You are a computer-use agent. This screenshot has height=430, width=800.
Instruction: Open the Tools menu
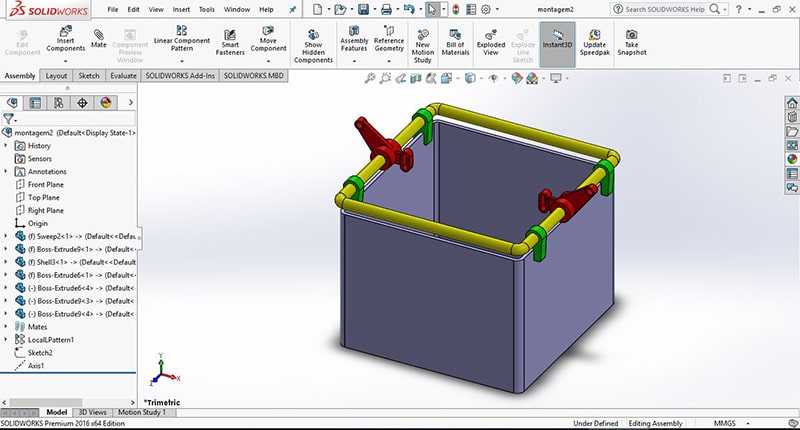[207, 9]
